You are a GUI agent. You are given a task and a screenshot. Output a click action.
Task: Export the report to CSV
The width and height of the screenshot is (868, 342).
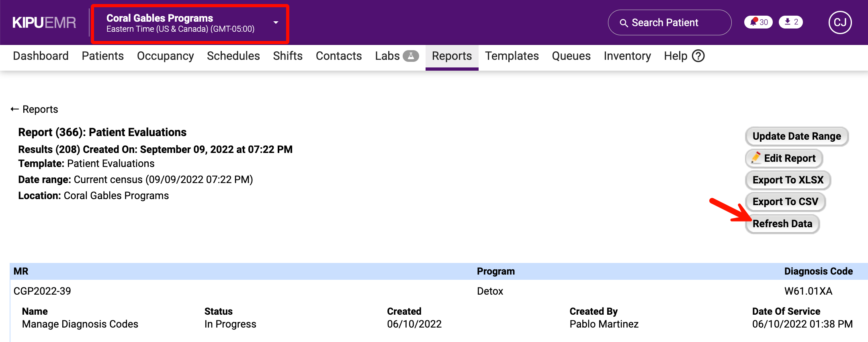pos(785,202)
